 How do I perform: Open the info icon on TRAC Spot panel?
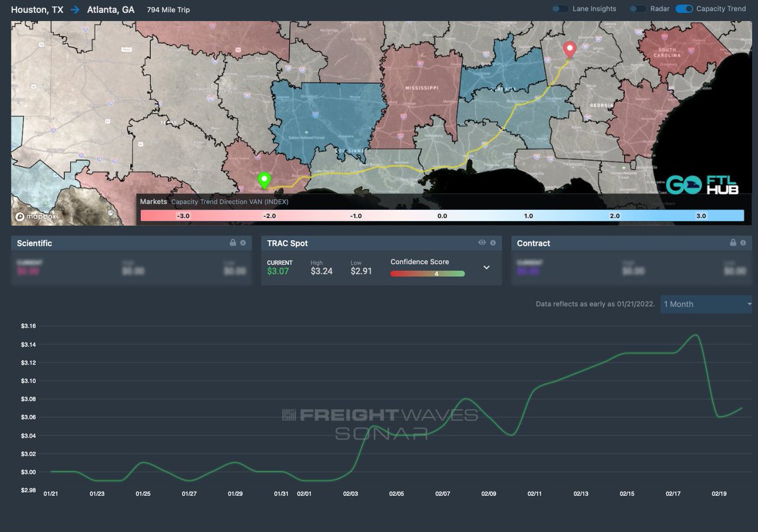point(493,243)
